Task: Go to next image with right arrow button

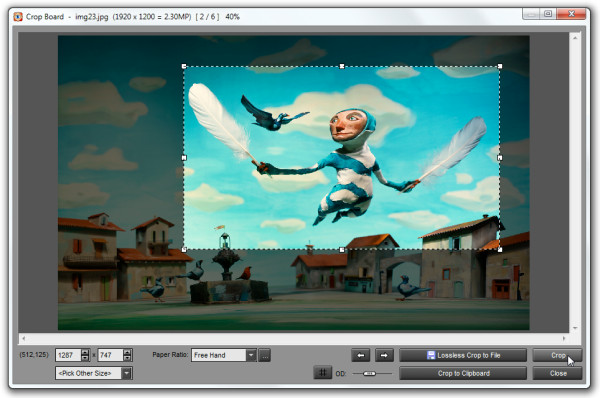Action: point(384,355)
